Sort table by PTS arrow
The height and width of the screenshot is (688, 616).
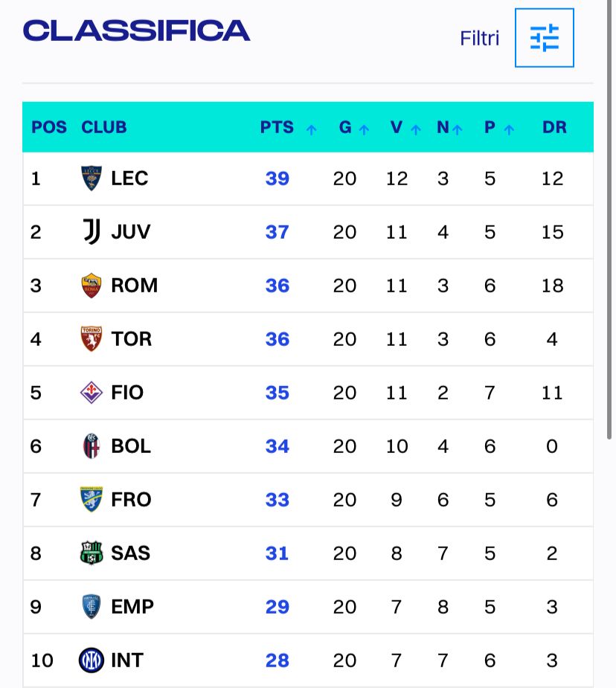[311, 129]
